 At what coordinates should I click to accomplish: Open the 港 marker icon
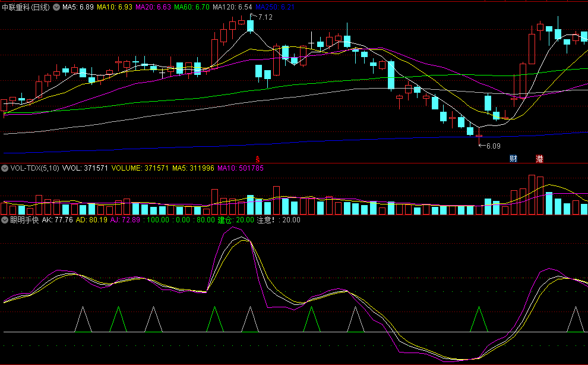539,159
